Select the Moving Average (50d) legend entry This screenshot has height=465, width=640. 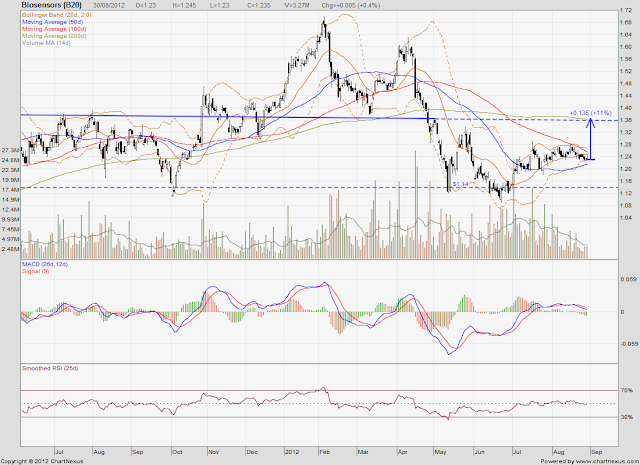[52, 22]
